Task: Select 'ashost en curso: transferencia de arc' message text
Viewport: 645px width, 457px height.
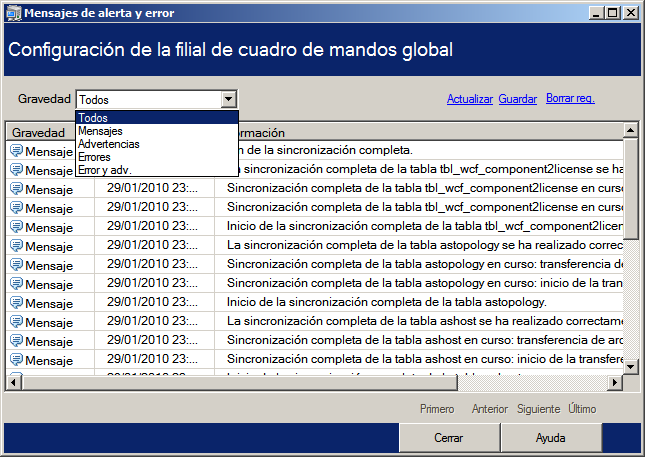Action: point(425,340)
